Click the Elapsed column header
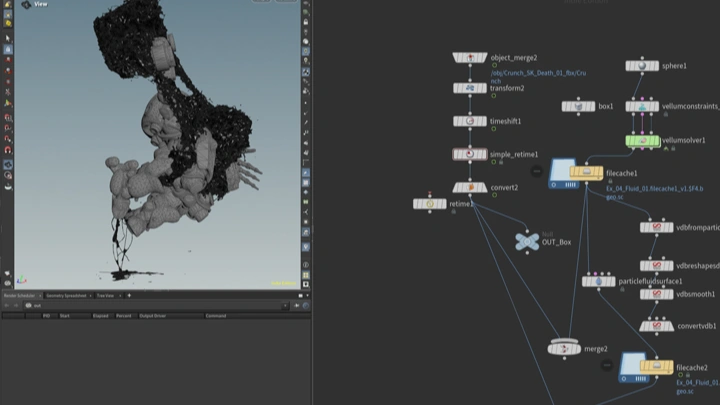 101,316
